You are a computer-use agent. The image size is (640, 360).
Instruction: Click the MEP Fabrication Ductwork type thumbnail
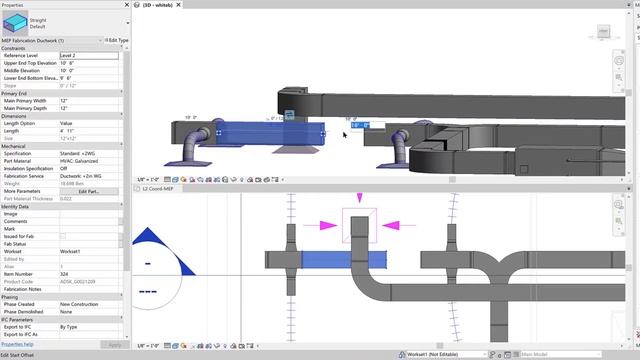point(15,23)
